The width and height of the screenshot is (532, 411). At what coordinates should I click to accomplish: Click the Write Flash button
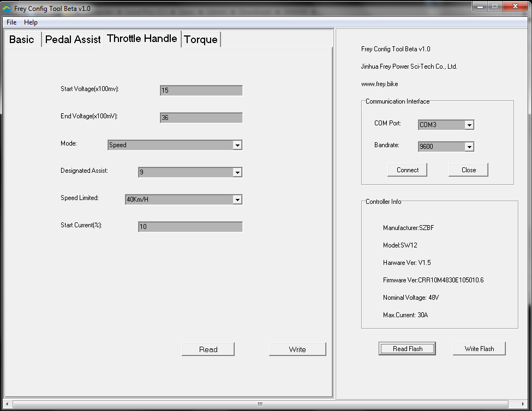click(x=479, y=348)
